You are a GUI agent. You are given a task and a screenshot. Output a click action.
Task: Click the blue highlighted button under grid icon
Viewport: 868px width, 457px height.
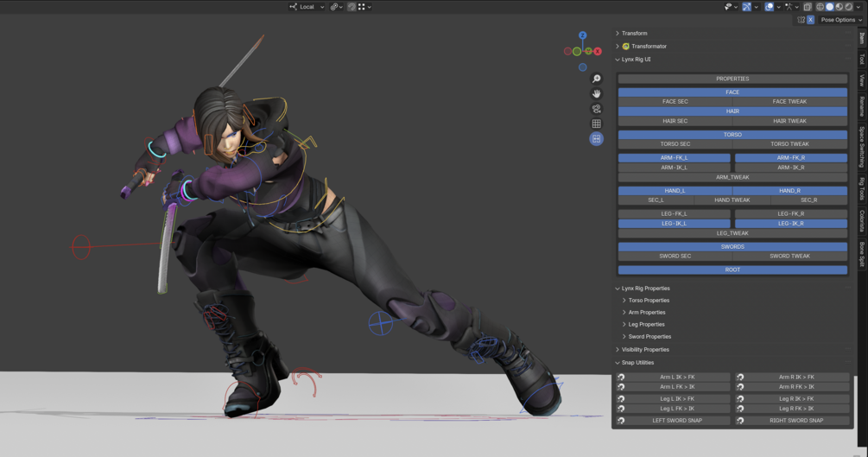click(x=596, y=139)
